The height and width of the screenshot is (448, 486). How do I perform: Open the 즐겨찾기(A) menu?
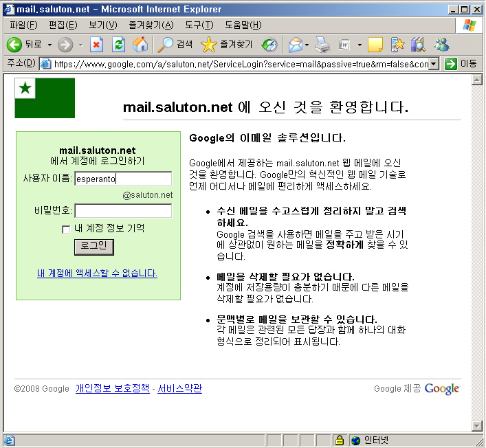click(151, 25)
